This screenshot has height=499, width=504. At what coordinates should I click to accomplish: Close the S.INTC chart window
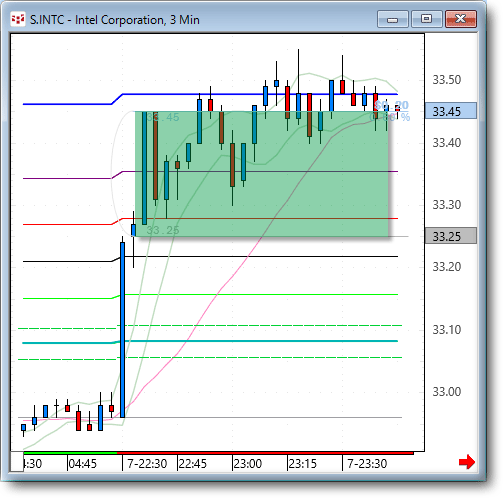(461, 19)
